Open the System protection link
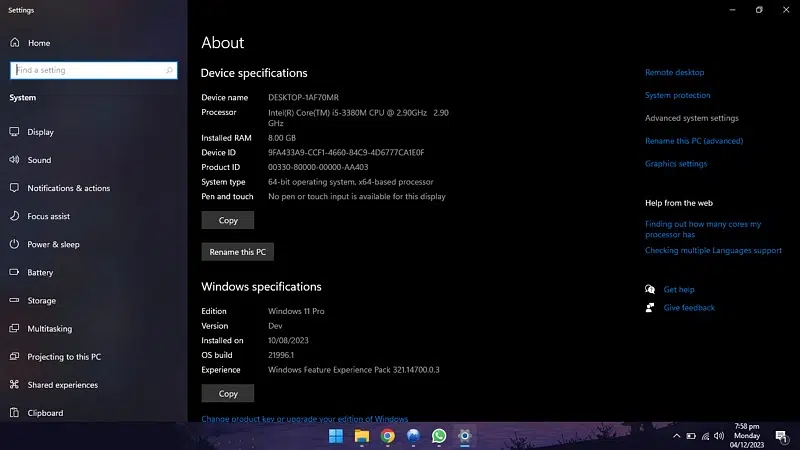This screenshot has height=450, width=800. [677, 96]
